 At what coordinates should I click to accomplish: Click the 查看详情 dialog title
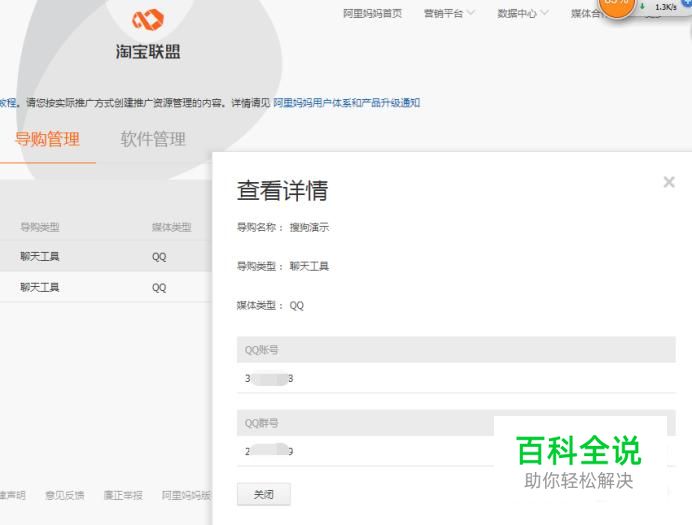(x=282, y=191)
